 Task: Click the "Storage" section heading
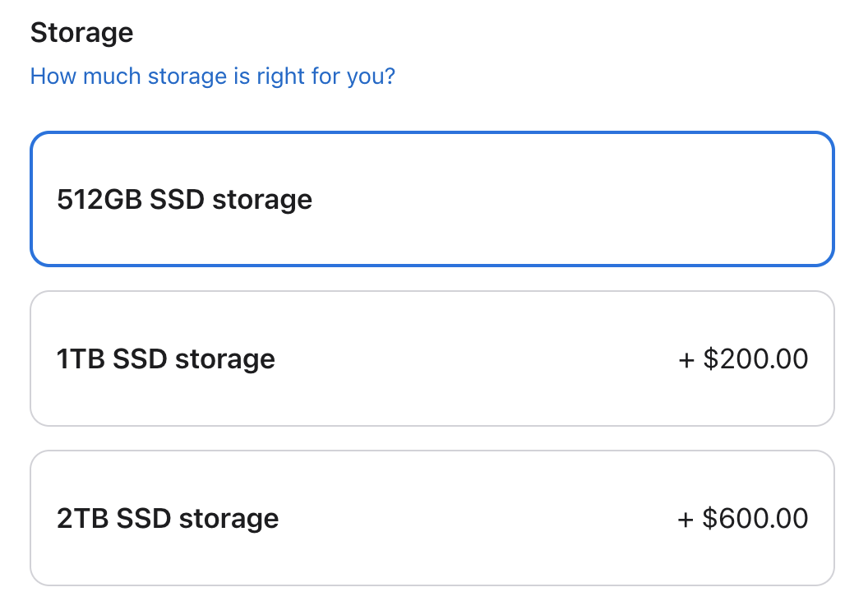click(81, 33)
